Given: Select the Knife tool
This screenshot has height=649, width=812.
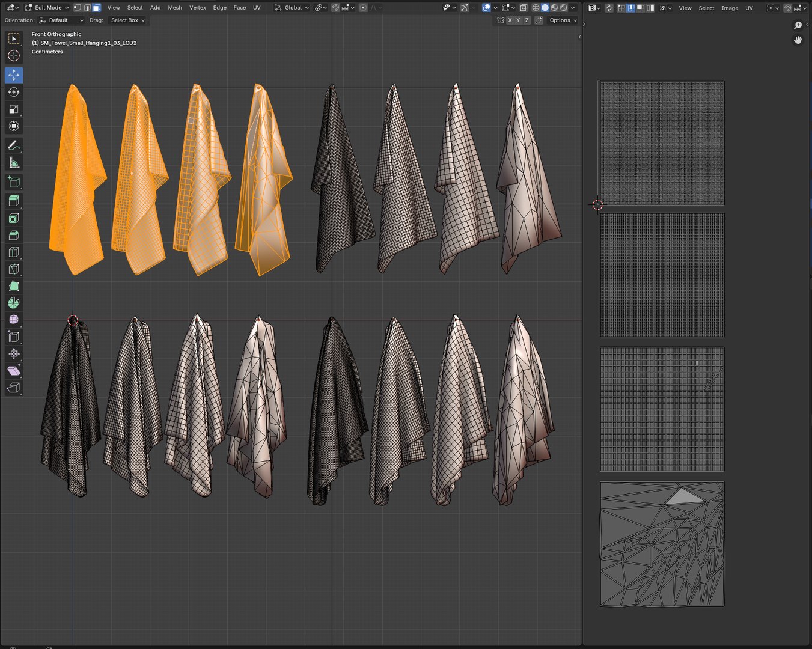Looking at the screenshot, I should (14, 269).
